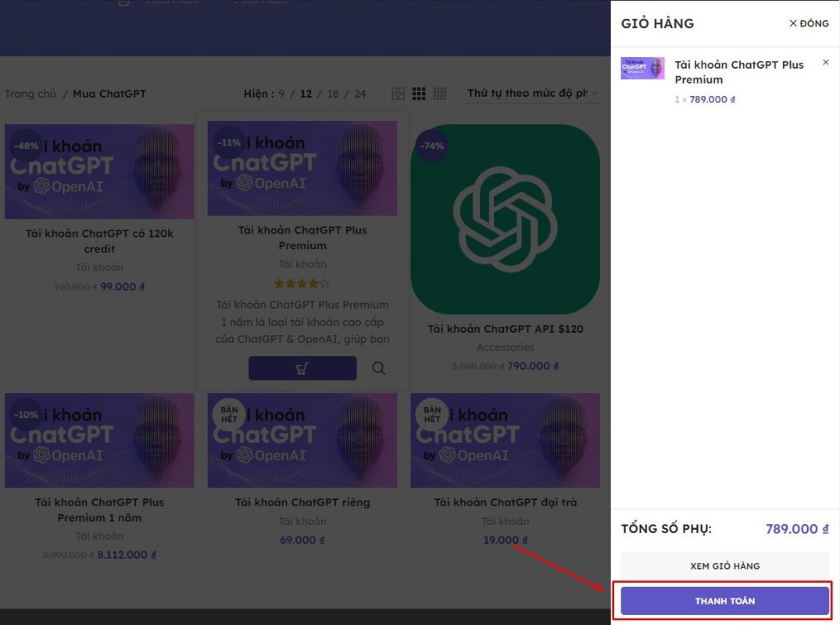Image resolution: width=840 pixels, height=625 pixels.
Task: Click the GIỎ HÀNG panel heading
Action: coord(657,23)
